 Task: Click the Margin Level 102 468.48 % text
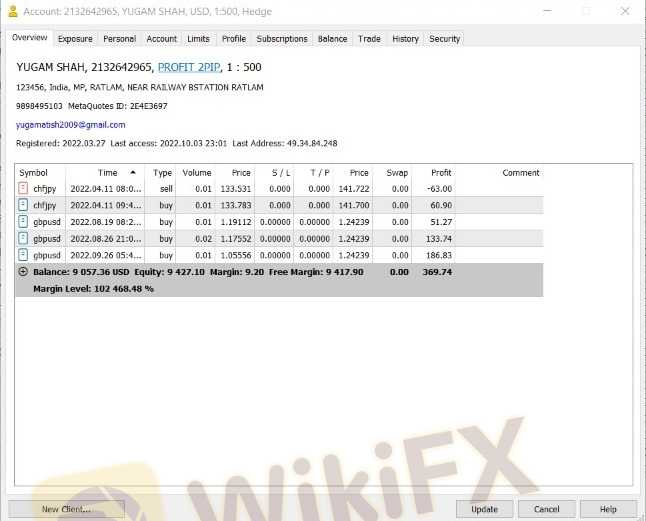93,289
